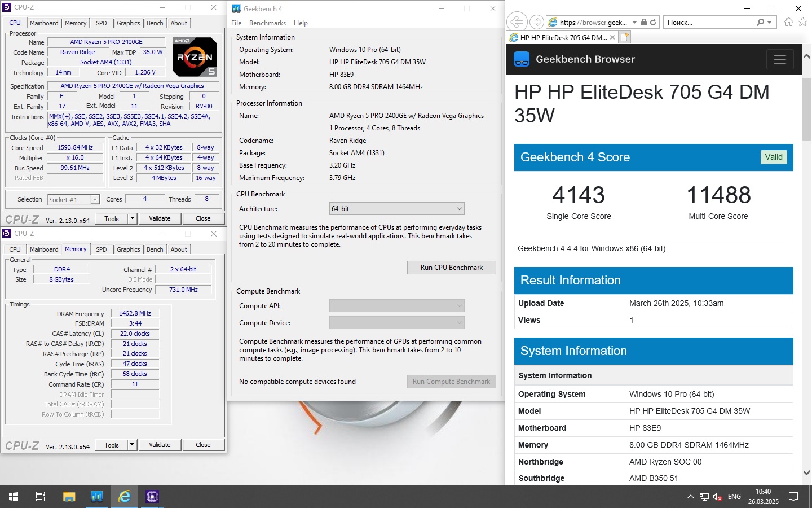This screenshot has height=508, width=812.
Task: Click the Geekbench Browser logo icon
Action: pyautogui.click(x=522, y=59)
